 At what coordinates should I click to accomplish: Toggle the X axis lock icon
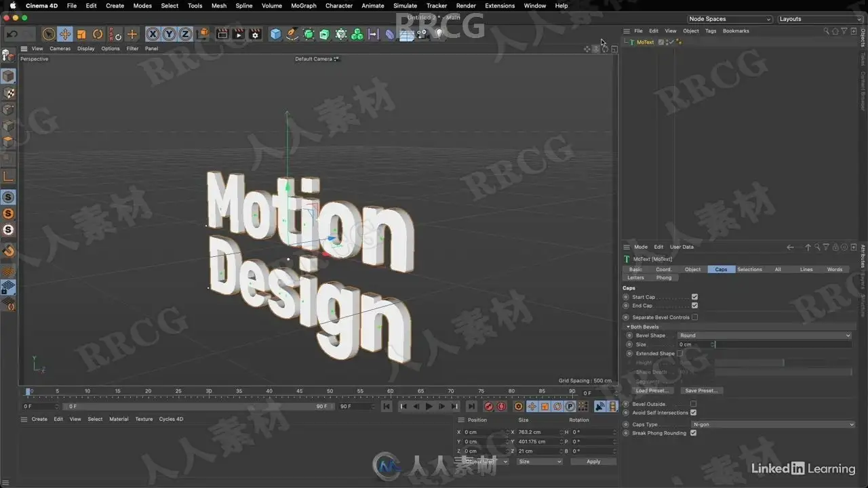[x=153, y=34]
